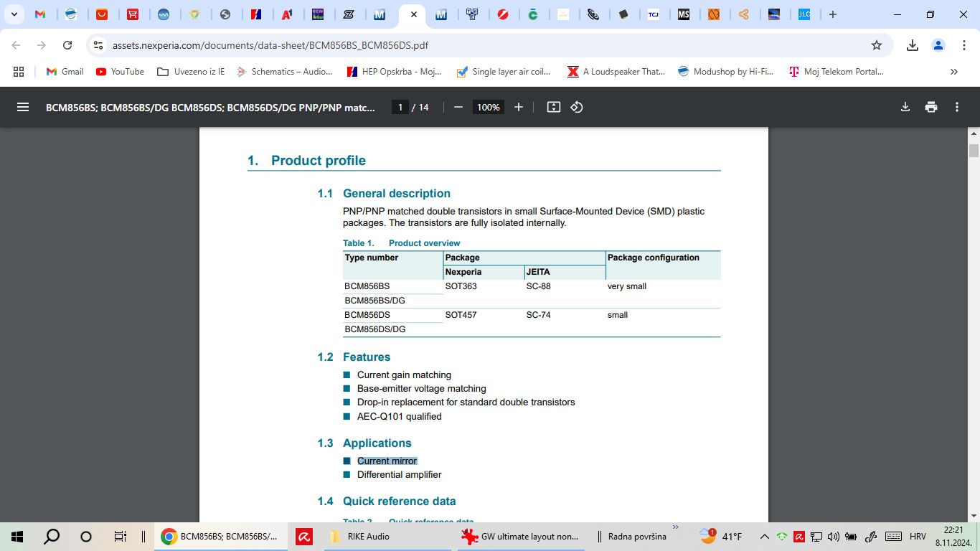
Task: Click the 100% zoom level field
Action: [489, 107]
